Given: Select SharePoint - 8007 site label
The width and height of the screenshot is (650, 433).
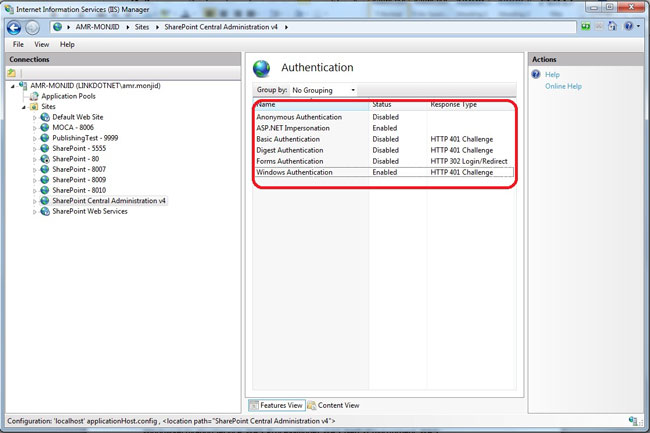Looking at the screenshot, I should coord(79,169).
